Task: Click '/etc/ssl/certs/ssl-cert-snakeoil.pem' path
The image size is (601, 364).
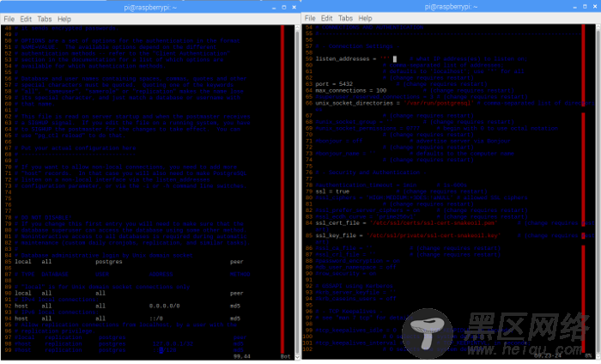Action: pyautogui.click(x=434, y=222)
